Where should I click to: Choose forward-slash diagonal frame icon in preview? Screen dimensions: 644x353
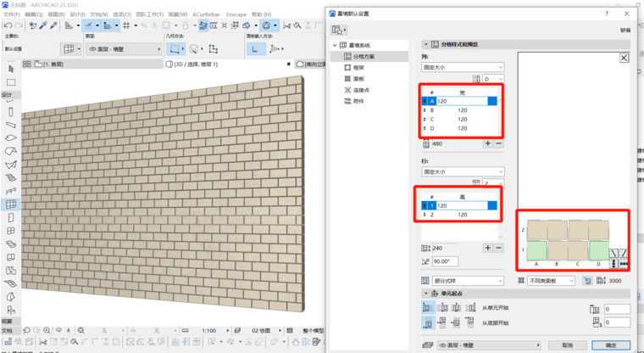[624, 254]
